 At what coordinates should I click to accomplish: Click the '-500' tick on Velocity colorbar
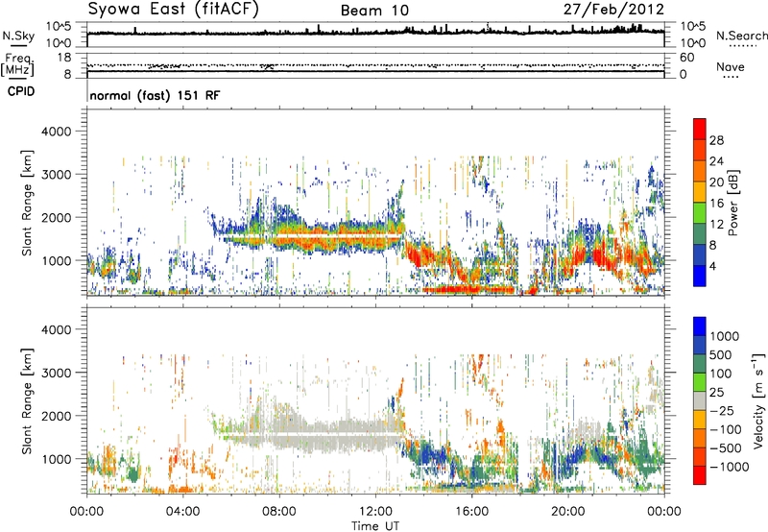pos(726,448)
